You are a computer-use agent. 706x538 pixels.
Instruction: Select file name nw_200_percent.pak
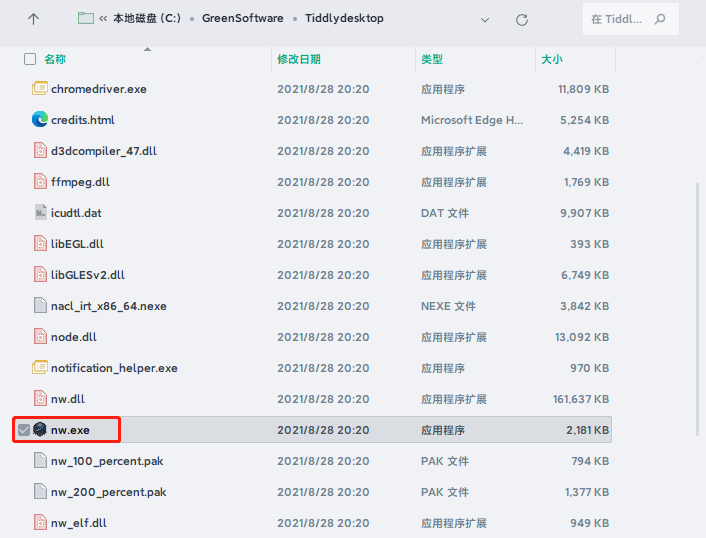(x=109, y=493)
